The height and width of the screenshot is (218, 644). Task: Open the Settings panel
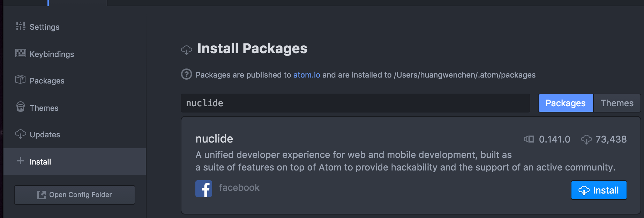[44, 27]
